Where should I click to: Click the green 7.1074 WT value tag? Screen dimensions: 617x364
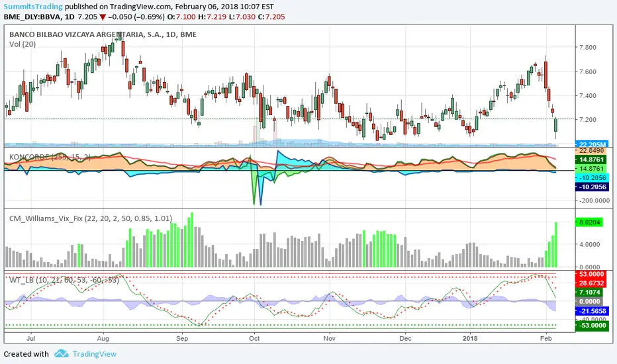tap(589, 293)
